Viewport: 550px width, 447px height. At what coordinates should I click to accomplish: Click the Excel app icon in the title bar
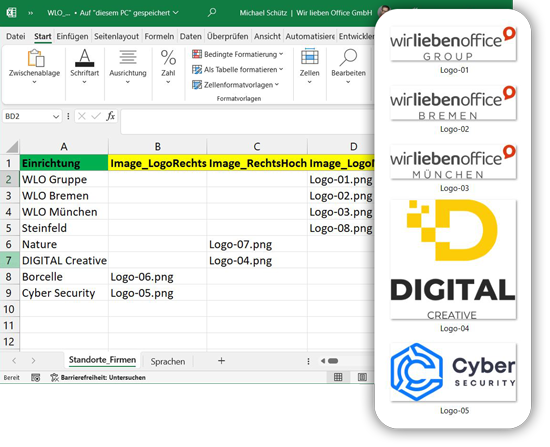pyautogui.click(x=11, y=13)
